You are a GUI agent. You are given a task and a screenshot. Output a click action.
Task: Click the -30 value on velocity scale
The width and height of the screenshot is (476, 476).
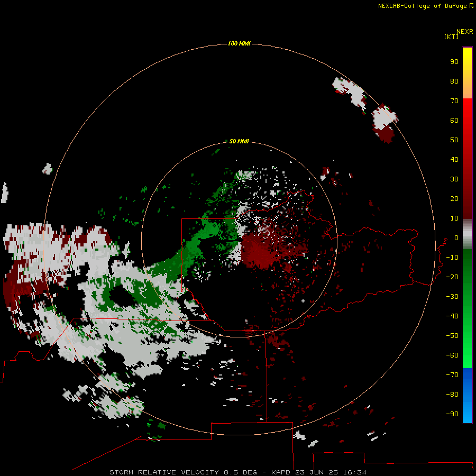(x=452, y=297)
